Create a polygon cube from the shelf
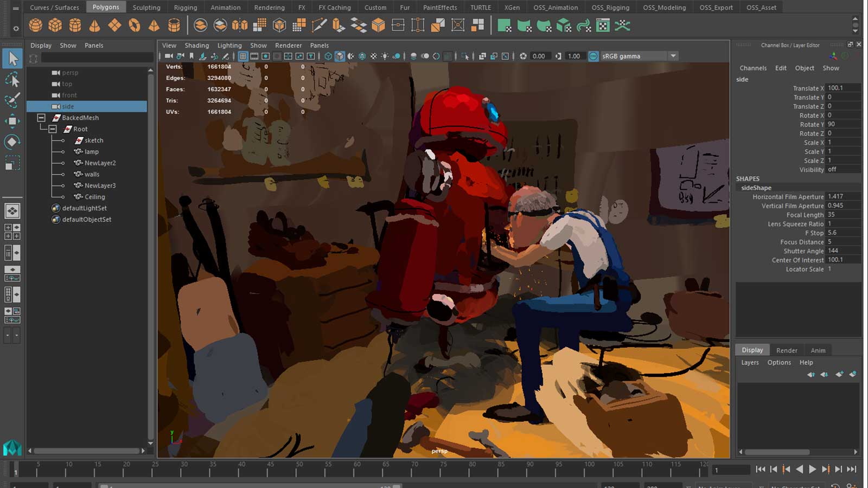Screen dimensions: 868x488 click(x=55, y=25)
